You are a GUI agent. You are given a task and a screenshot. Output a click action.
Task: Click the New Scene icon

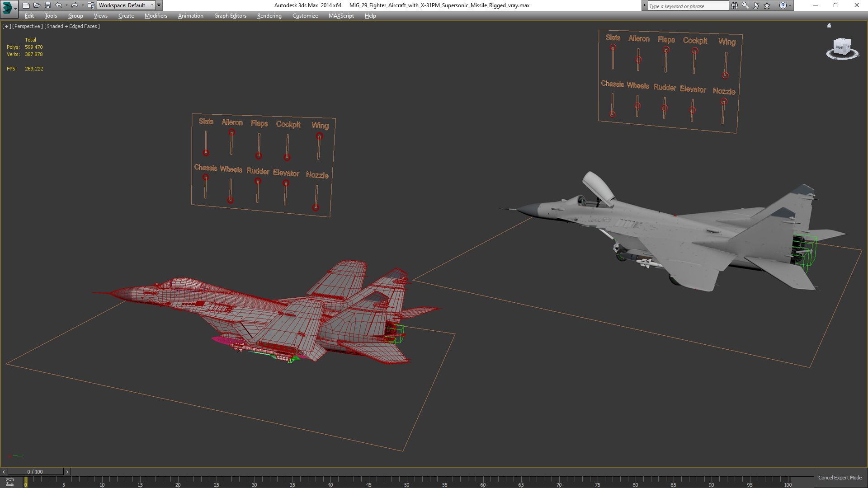[26, 5]
